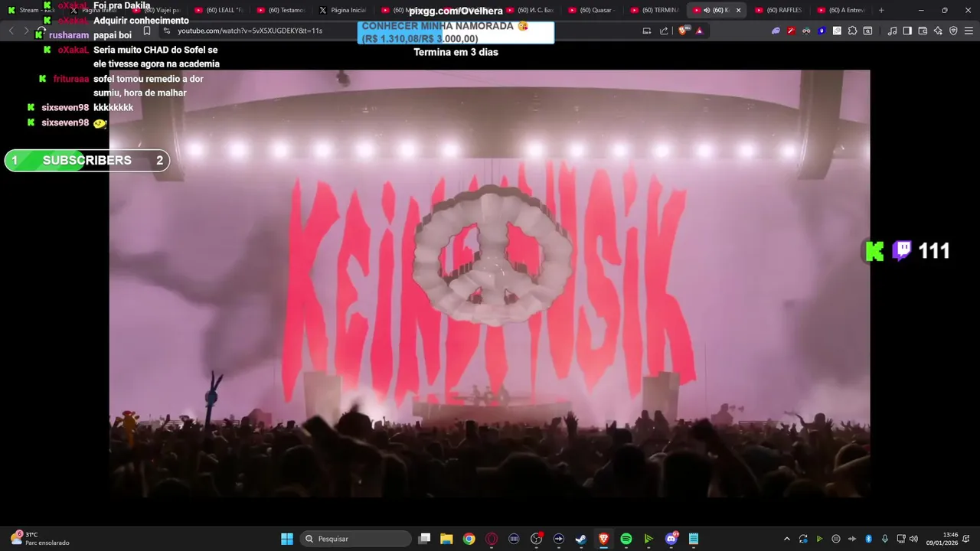Click microphone icon in system tray
This screenshot has width=980, height=551.
point(885,539)
